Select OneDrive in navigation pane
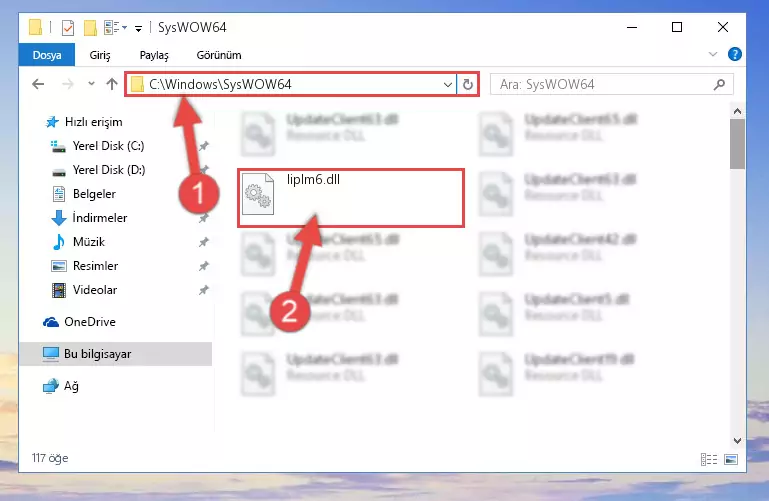Image resolution: width=769 pixels, height=501 pixels. (90, 322)
